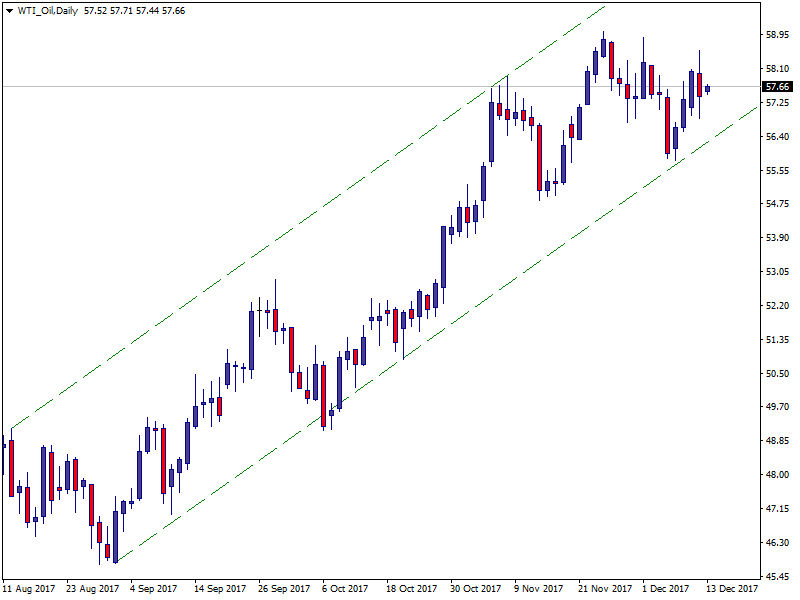Click the 21 Nov 2017 date label

(x=603, y=589)
